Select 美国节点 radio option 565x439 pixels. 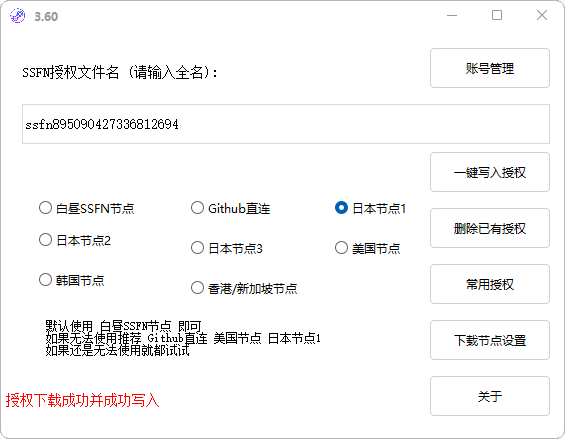tap(368, 248)
